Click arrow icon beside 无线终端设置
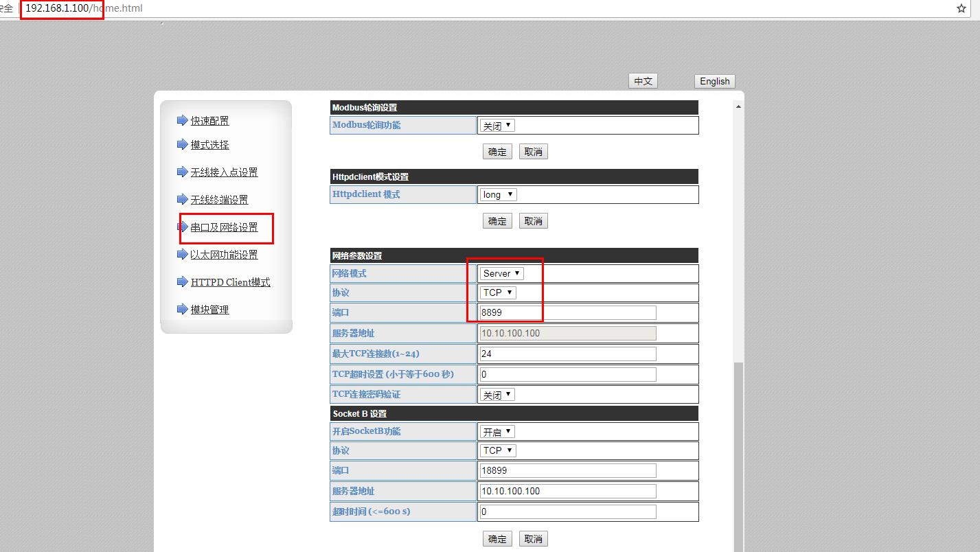The image size is (980, 552). tap(182, 199)
